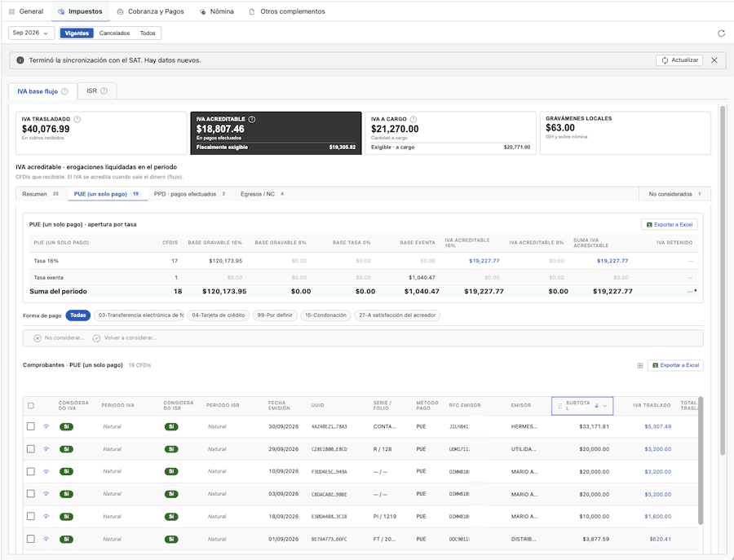
Task: Open the No considerados tab
Action: [x=674, y=194]
